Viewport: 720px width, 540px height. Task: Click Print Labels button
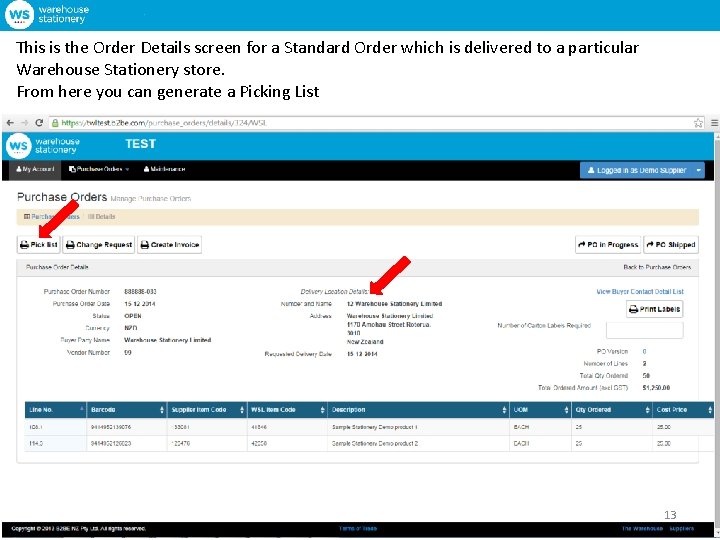click(654, 309)
